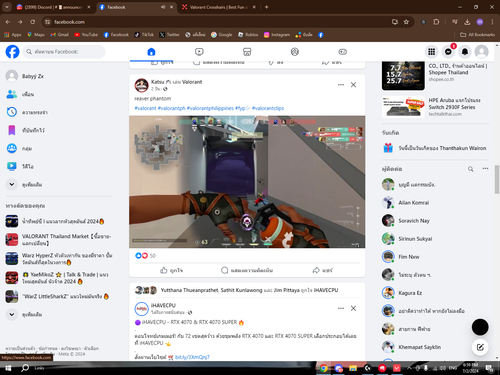Open Instagram bookmark in bookmarks bar
500x375 pixels.
click(277, 35)
